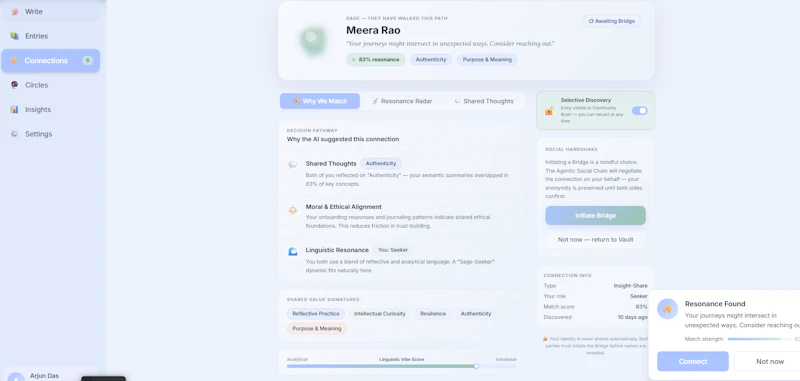The height and width of the screenshot is (381, 800).
Task: Click the Shared Thoughts speech bubble row icon
Action: [293, 164]
